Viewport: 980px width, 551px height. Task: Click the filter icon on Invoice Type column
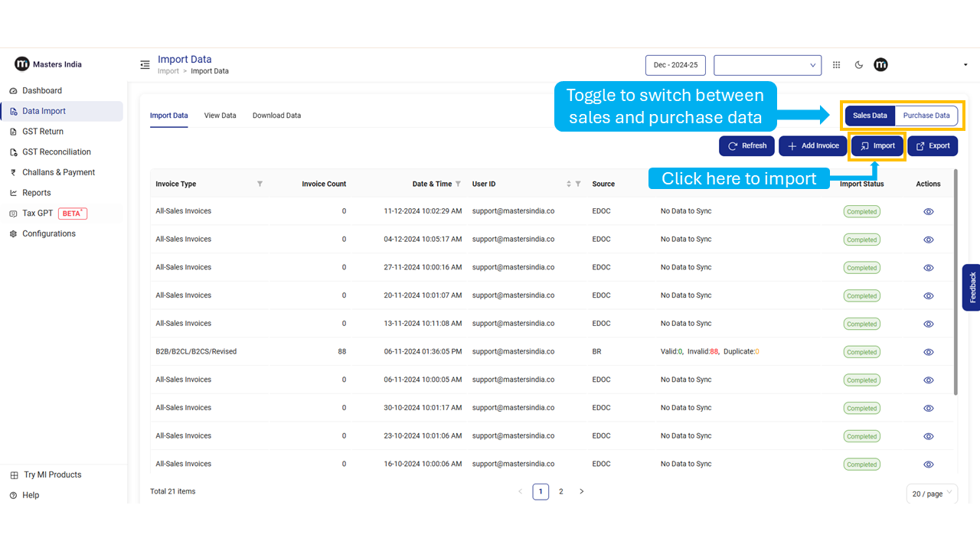[260, 184]
